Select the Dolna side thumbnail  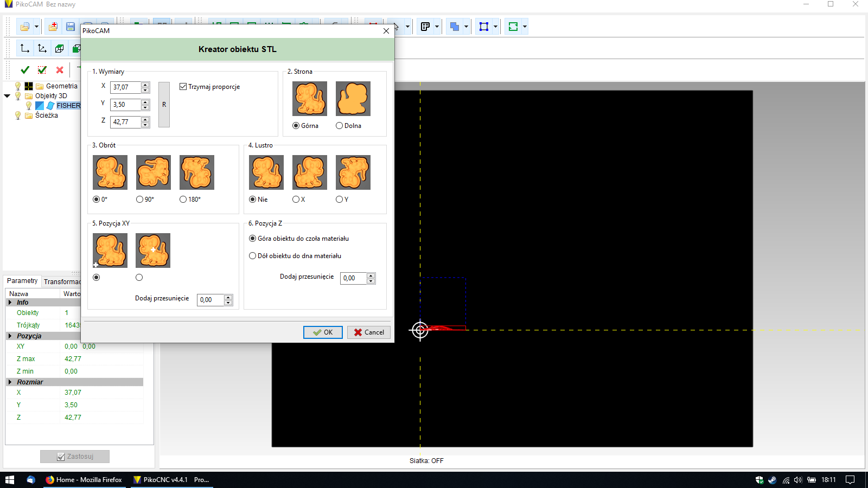point(353,99)
